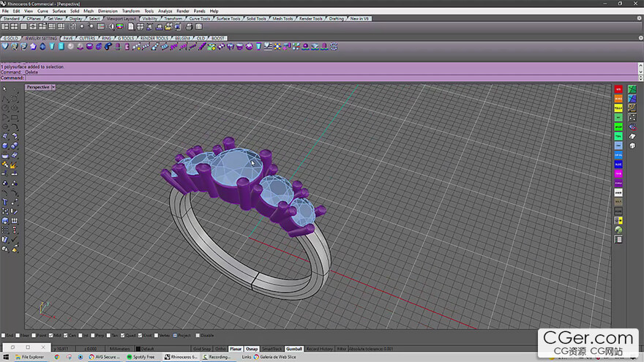This screenshot has height=362, width=644.
Task: Click the blue diamond gem icon
Action: [42, 47]
